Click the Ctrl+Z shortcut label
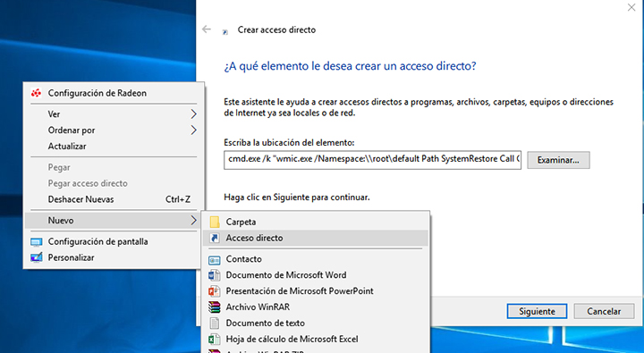 tap(178, 199)
